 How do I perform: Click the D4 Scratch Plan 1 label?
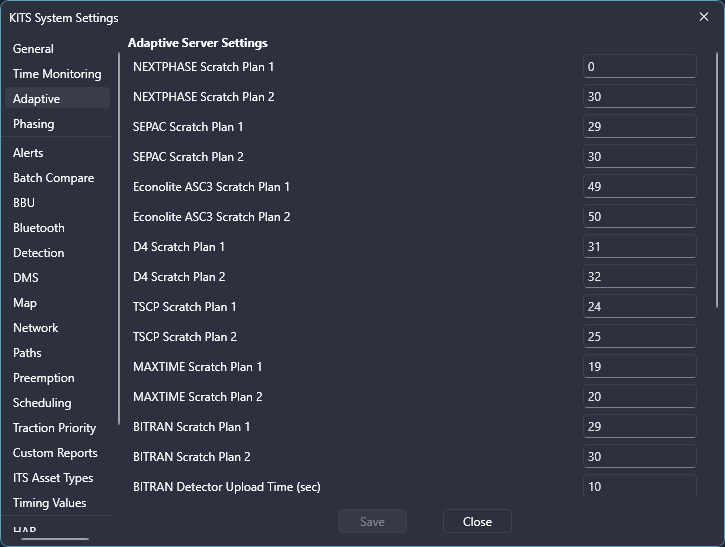coord(179,246)
